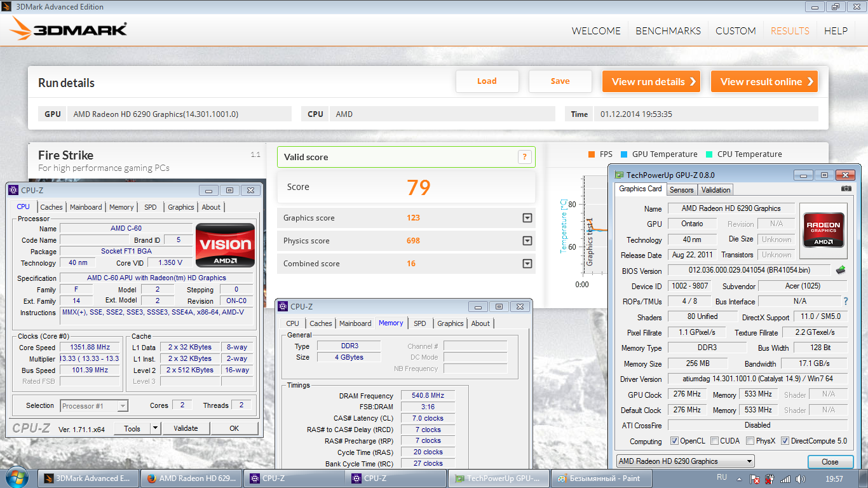Click the BIOS save chip icon in GPU-Z
The height and width of the screenshot is (488, 868).
point(841,270)
